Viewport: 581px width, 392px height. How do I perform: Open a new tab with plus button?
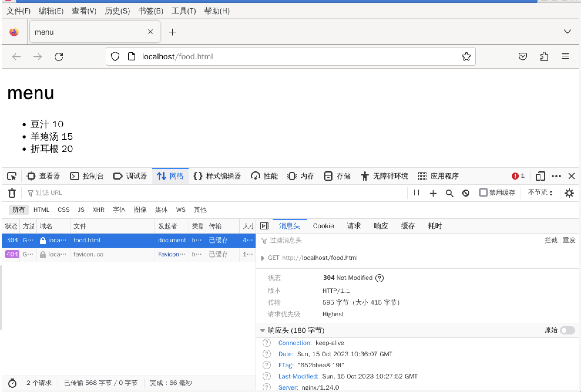172,32
